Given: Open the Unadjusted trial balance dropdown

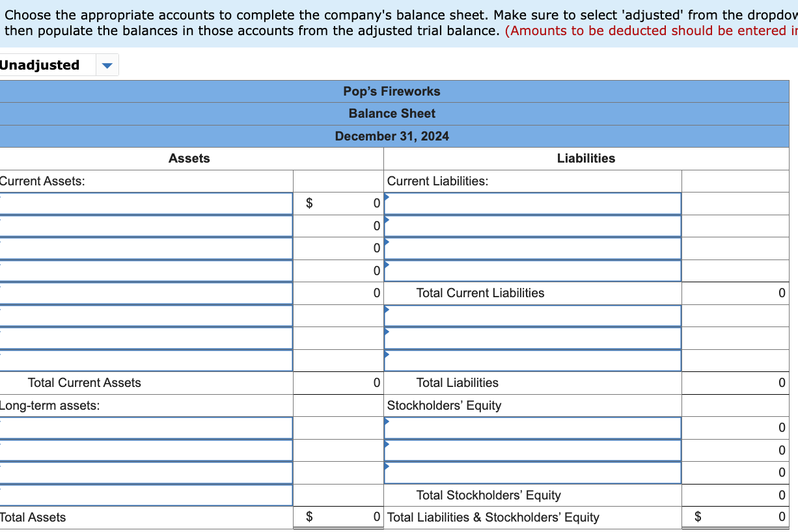Looking at the screenshot, I should pyautogui.click(x=106, y=64).
